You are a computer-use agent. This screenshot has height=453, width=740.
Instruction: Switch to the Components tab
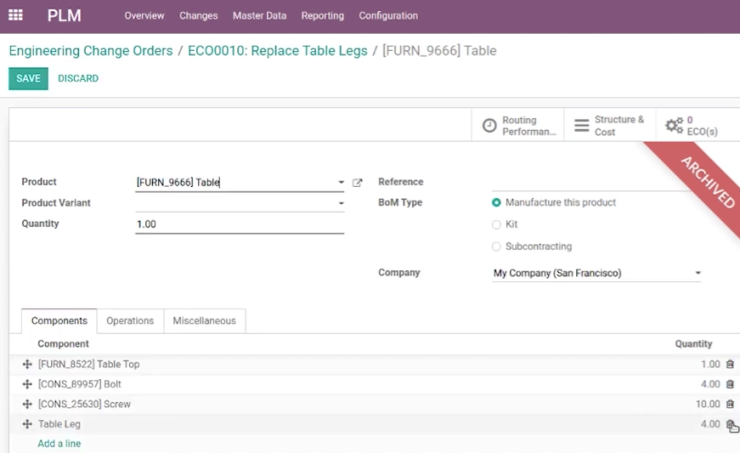(59, 321)
